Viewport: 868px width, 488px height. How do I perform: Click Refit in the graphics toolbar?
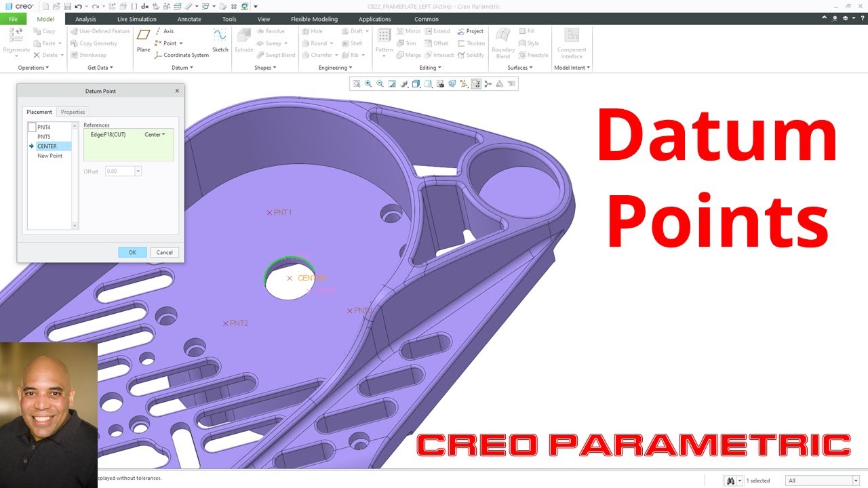[356, 84]
